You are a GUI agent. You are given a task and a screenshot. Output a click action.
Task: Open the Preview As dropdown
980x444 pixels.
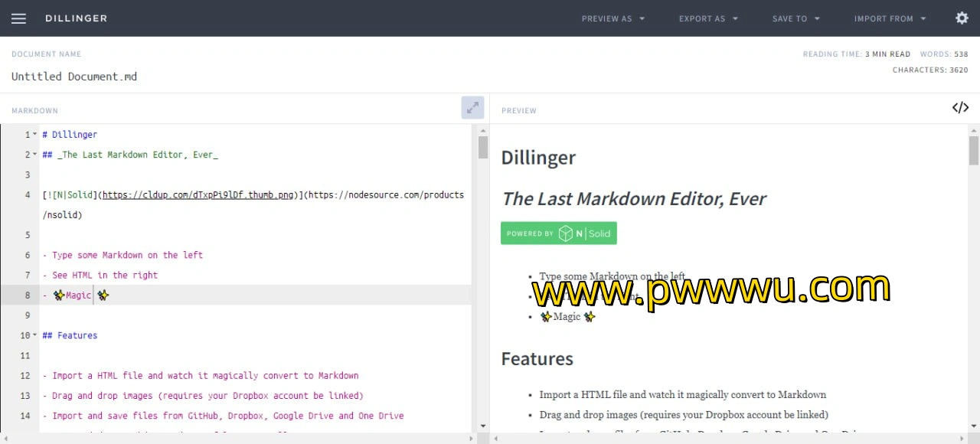(613, 18)
